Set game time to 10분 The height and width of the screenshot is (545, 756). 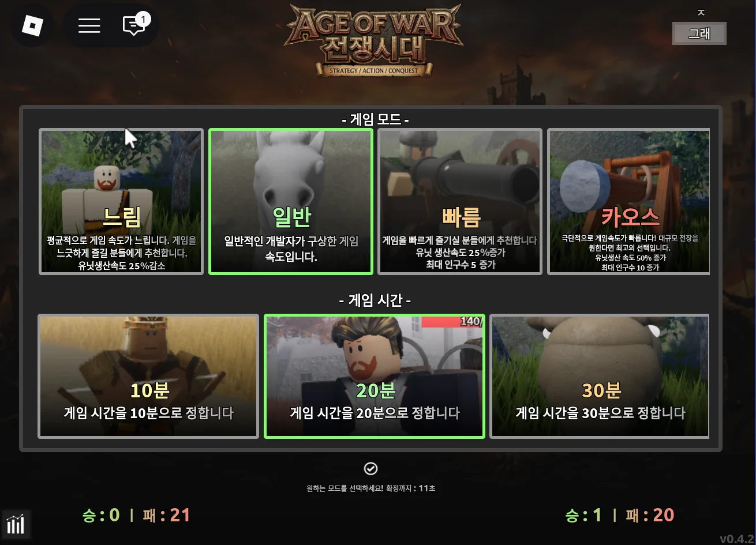148,376
